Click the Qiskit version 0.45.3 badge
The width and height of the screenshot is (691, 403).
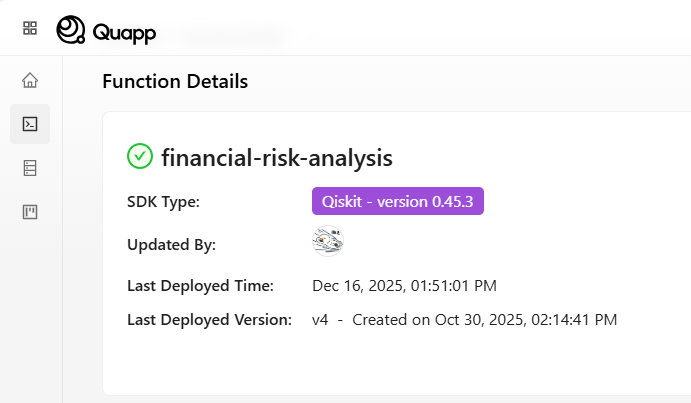tap(398, 201)
